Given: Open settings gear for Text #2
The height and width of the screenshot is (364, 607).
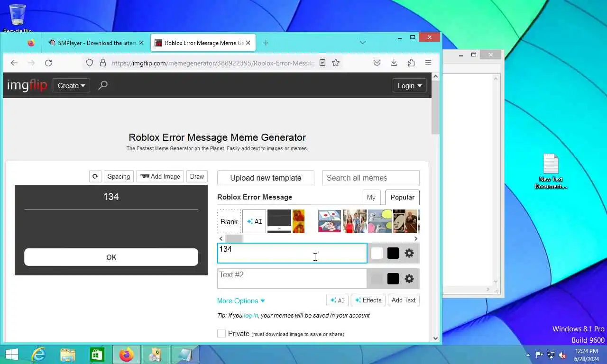Looking at the screenshot, I should 409,279.
